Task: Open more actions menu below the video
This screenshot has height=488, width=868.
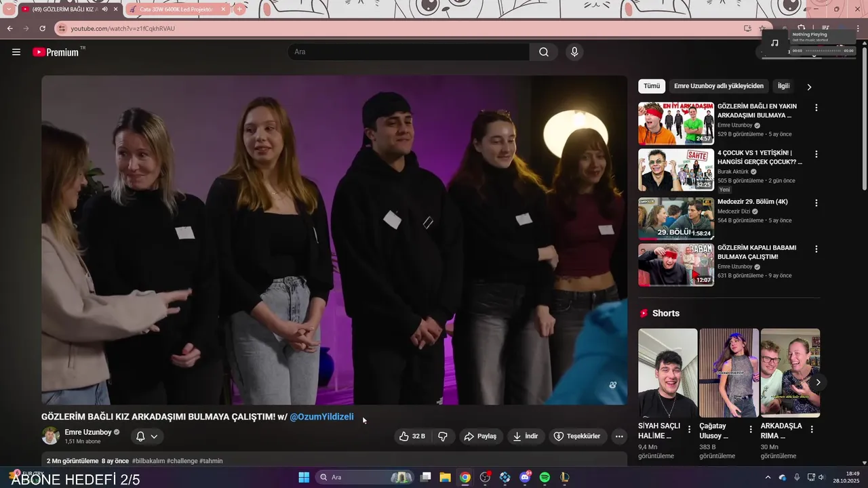Action: pyautogui.click(x=619, y=436)
